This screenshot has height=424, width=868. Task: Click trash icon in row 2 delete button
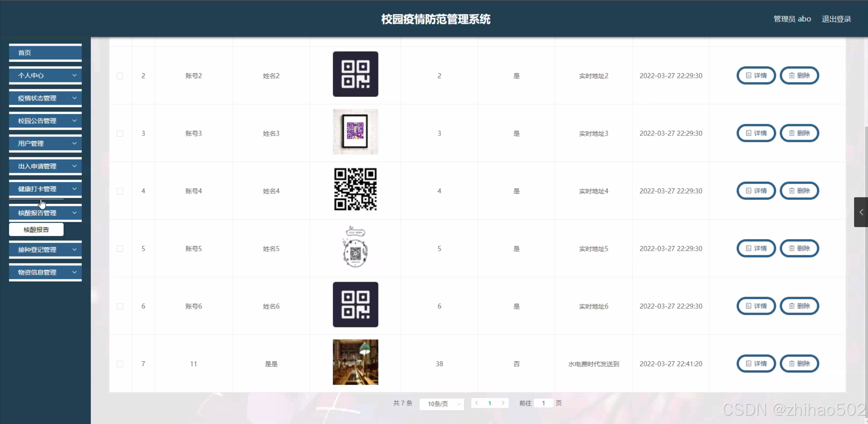pos(791,76)
